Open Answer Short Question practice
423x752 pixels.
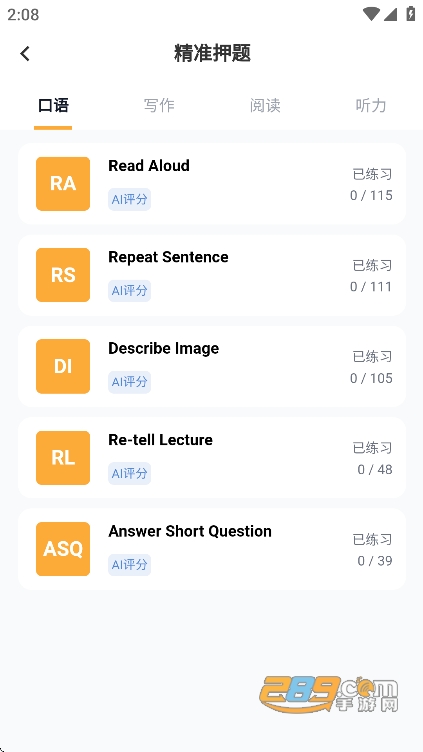point(212,549)
